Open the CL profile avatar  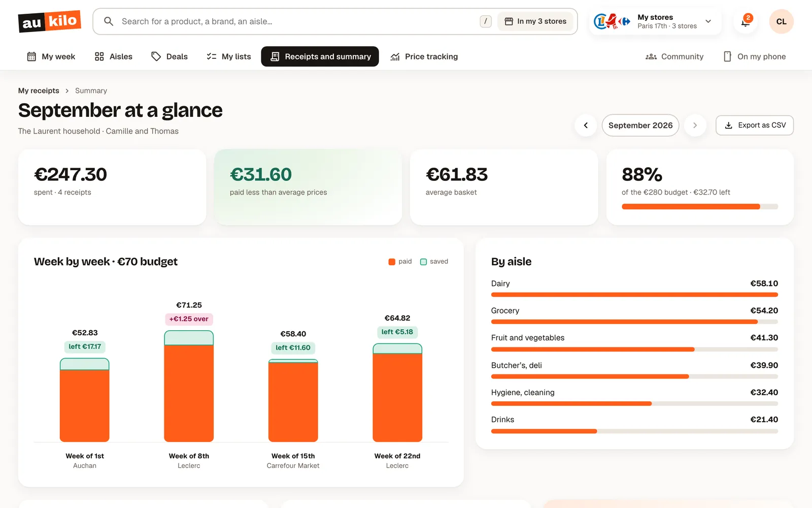[x=781, y=21]
